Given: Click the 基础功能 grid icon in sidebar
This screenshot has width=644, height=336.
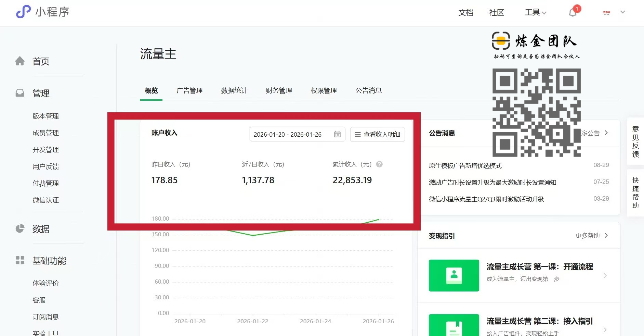Looking at the screenshot, I should 20,260.
